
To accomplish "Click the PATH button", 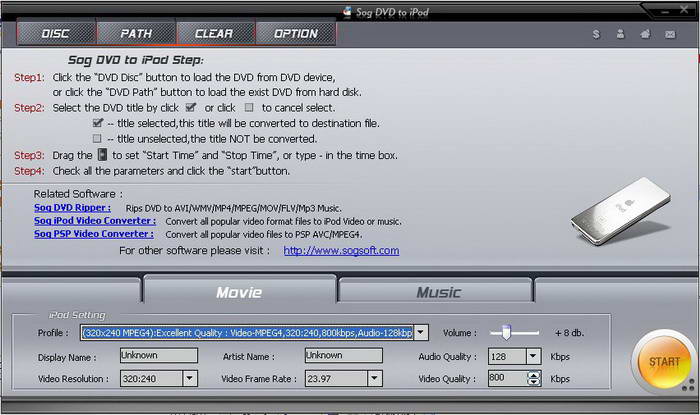I will point(136,33).
